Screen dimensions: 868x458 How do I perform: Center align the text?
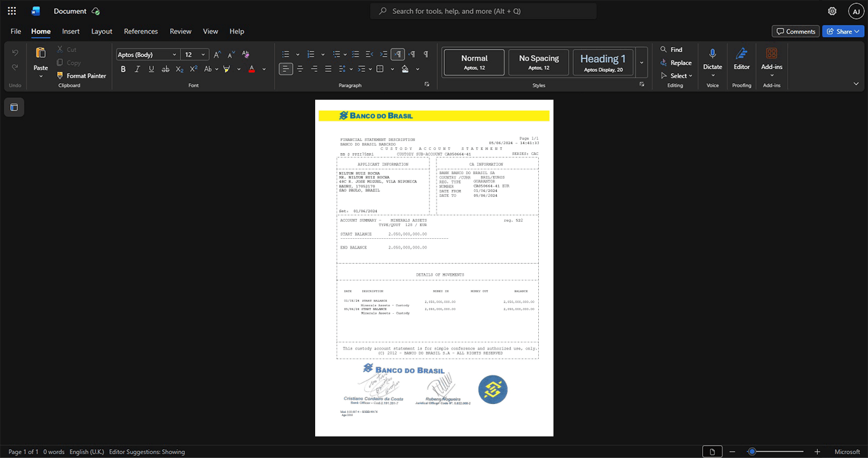pyautogui.click(x=300, y=69)
